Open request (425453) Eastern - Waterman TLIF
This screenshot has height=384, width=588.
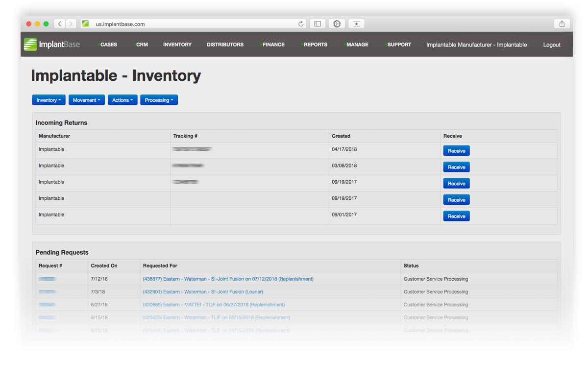coord(216,317)
